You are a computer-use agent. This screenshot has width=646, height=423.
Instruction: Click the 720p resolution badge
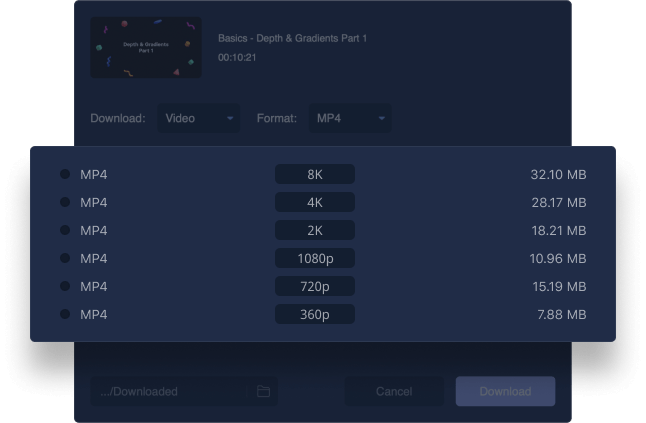click(x=315, y=286)
